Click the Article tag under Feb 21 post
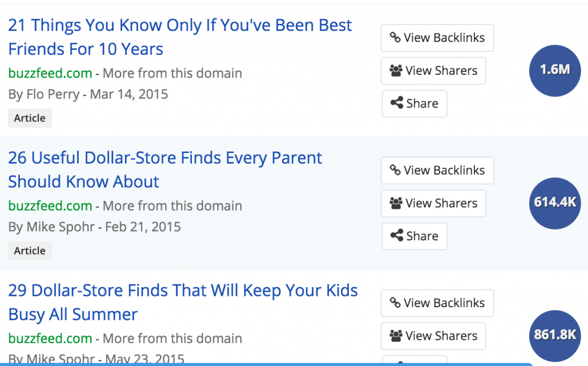Screen dimensions: 588x366 click(30, 251)
